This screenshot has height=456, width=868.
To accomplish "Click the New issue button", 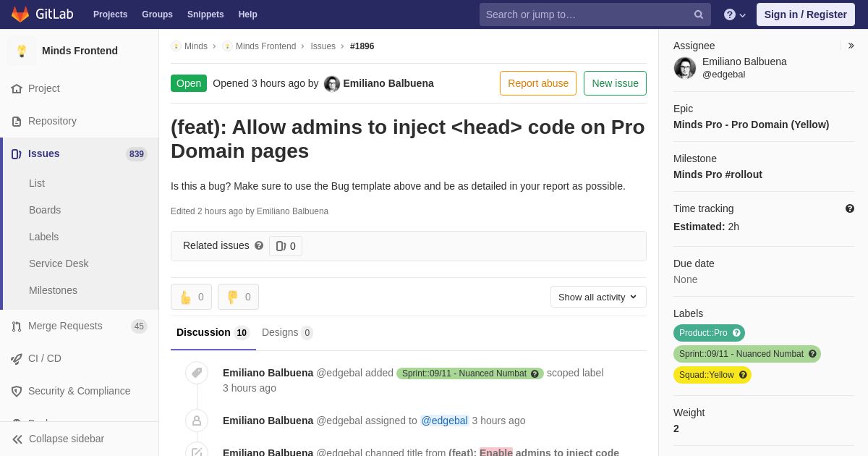I will click(615, 83).
